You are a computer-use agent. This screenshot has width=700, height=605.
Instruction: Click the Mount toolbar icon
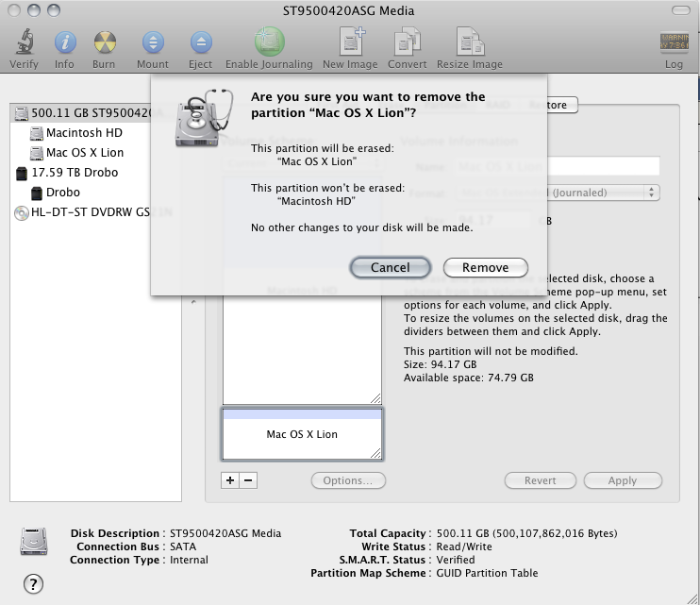click(x=153, y=42)
